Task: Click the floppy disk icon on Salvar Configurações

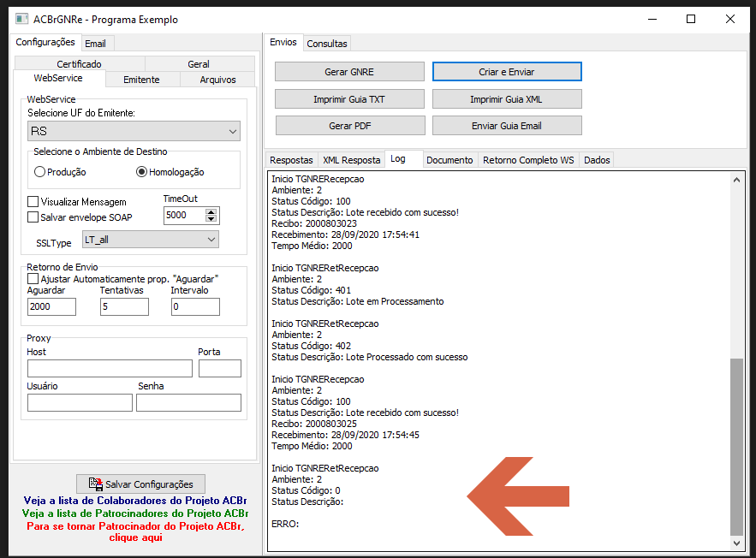Action: click(x=96, y=484)
